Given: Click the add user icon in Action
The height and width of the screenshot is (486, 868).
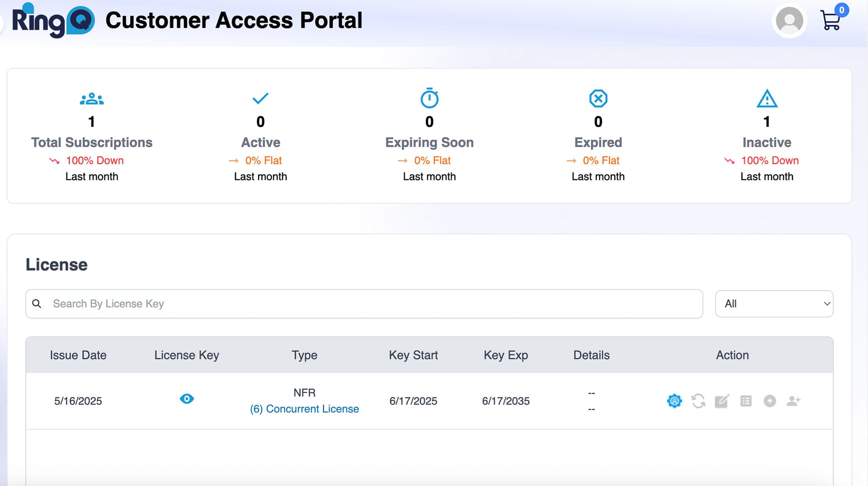Looking at the screenshot, I should pos(793,401).
